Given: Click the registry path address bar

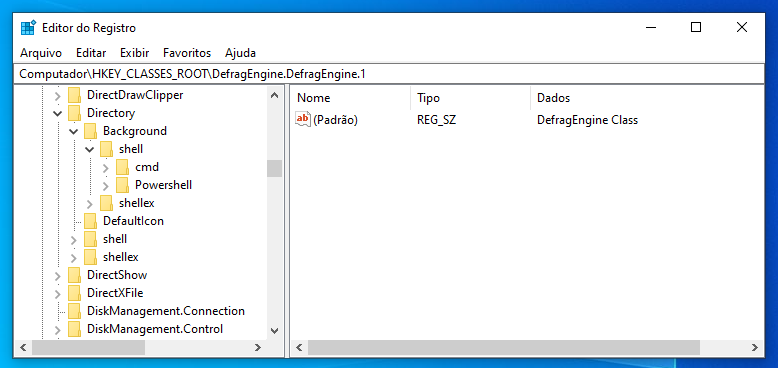Looking at the screenshot, I should coord(389,74).
